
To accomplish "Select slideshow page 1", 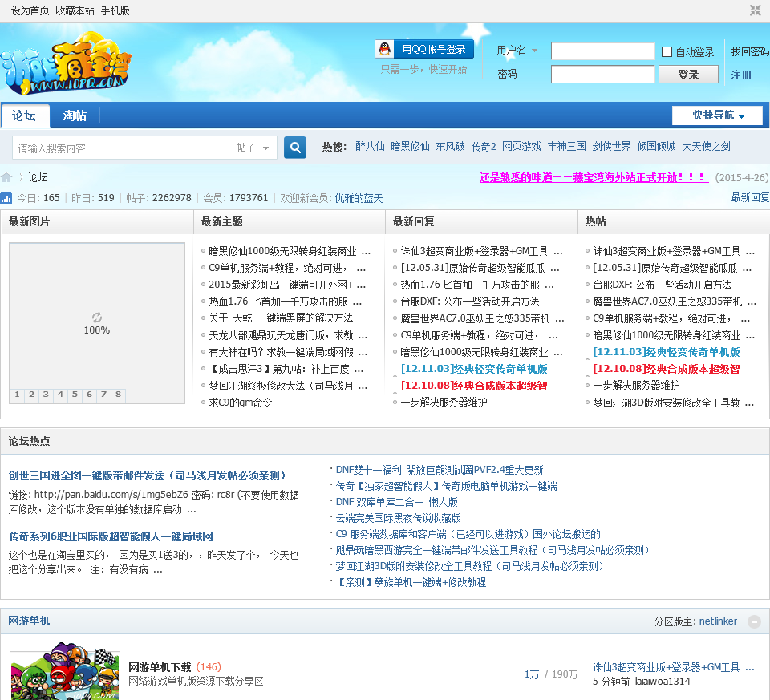I will pos(17,395).
